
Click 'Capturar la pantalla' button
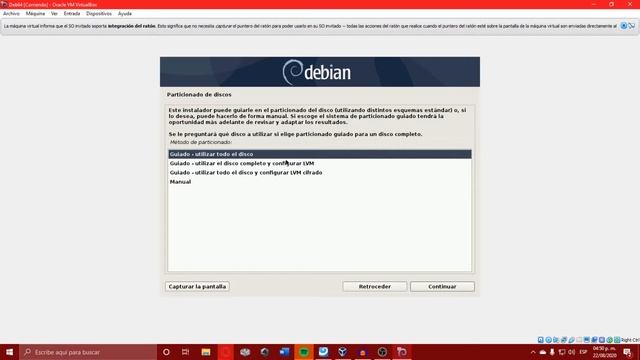pos(198,287)
